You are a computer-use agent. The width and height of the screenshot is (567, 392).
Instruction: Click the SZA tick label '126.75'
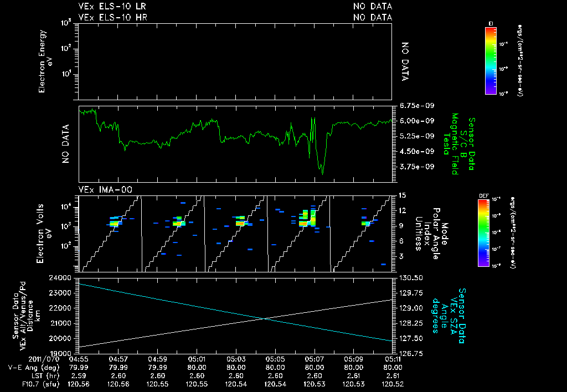click(x=411, y=353)
